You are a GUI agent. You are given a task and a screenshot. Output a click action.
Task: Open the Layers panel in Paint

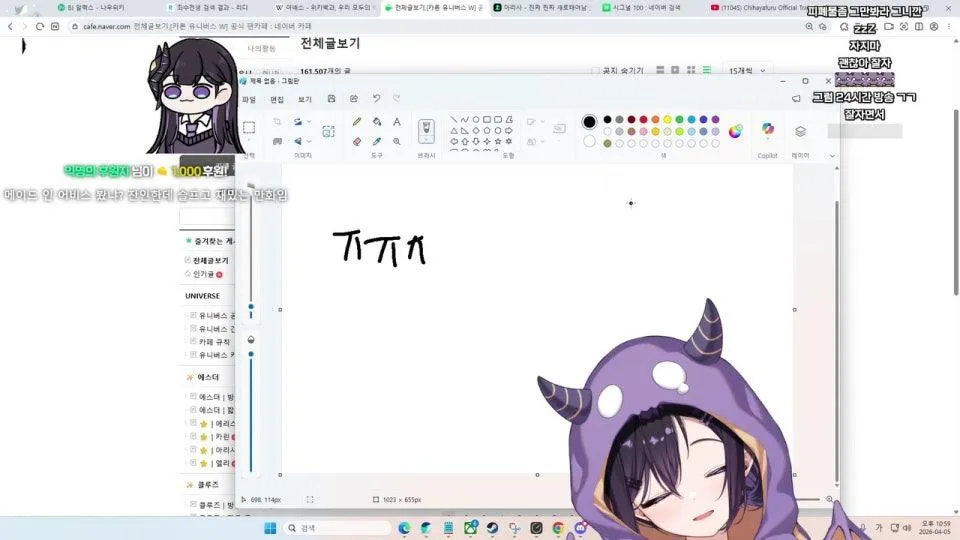(x=800, y=131)
